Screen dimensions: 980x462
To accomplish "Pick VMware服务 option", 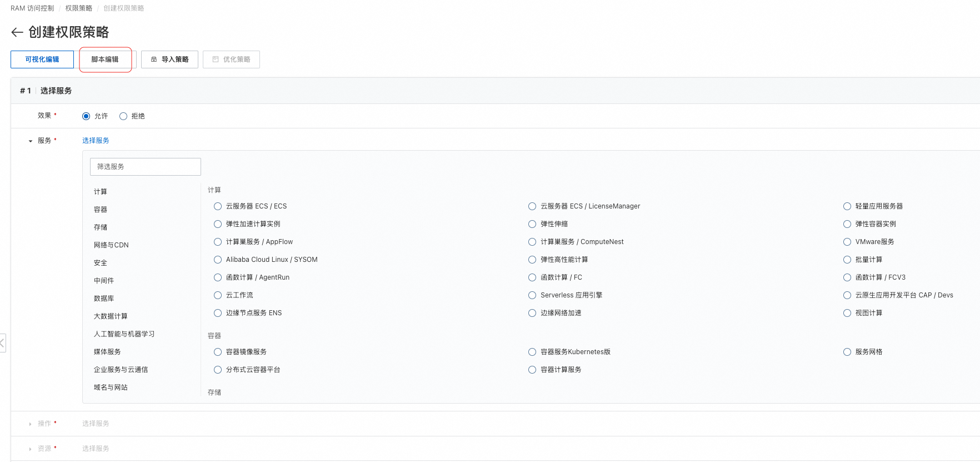I will coord(847,242).
